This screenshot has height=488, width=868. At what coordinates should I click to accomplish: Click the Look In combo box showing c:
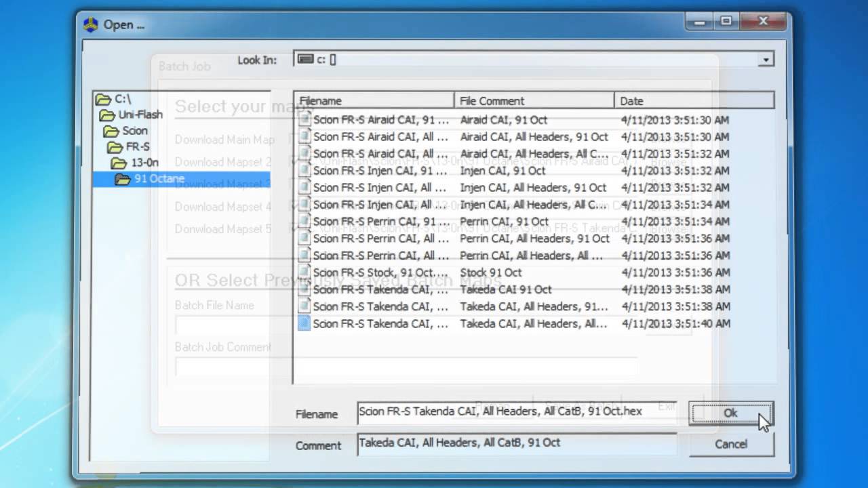tap(534, 60)
